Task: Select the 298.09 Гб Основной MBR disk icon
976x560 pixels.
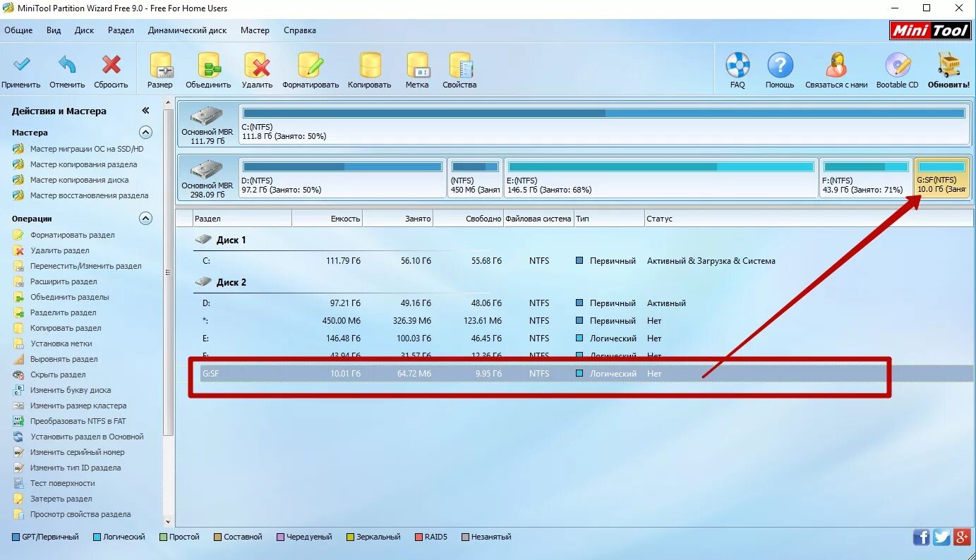Action: [207, 170]
